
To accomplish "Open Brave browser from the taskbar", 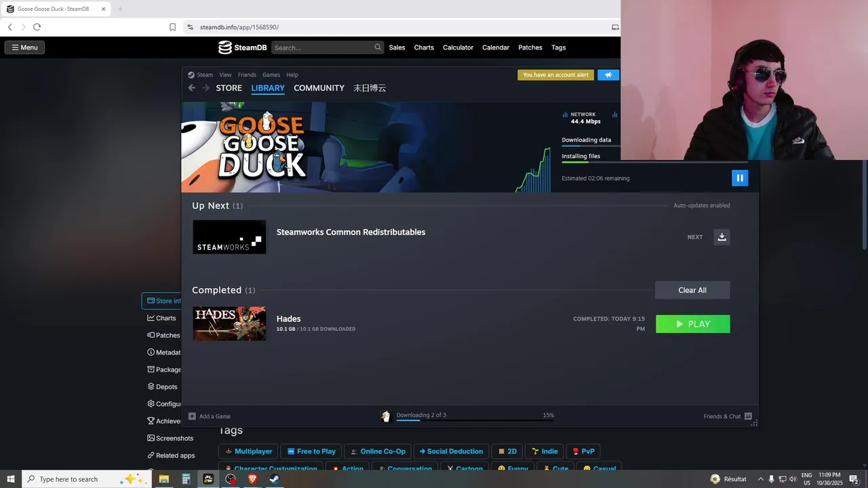I will (x=252, y=479).
